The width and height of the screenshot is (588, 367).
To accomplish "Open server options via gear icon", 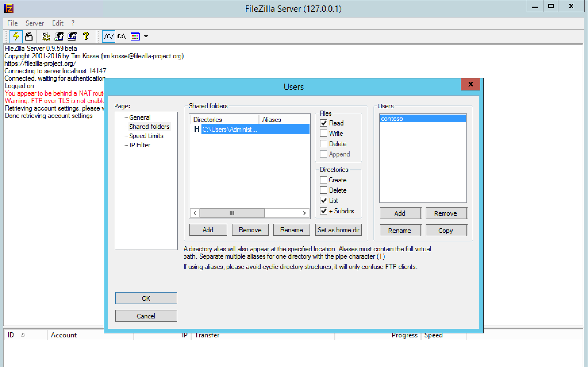I will [46, 36].
